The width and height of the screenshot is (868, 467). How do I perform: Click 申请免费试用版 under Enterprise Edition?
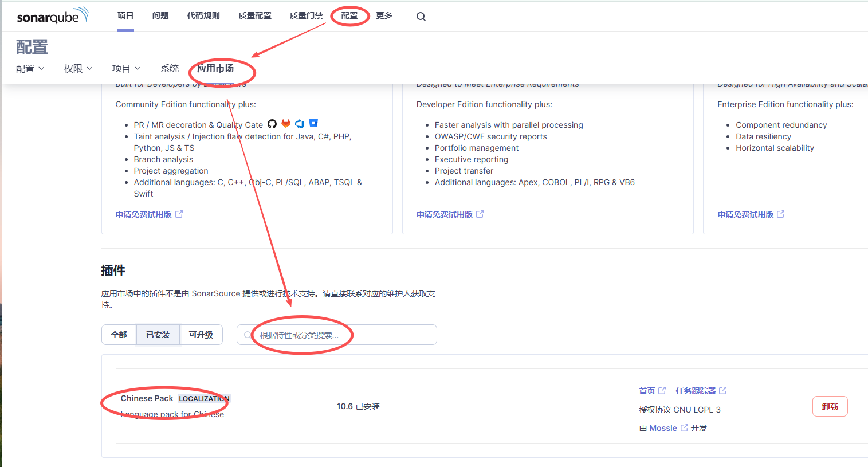(450, 214)
